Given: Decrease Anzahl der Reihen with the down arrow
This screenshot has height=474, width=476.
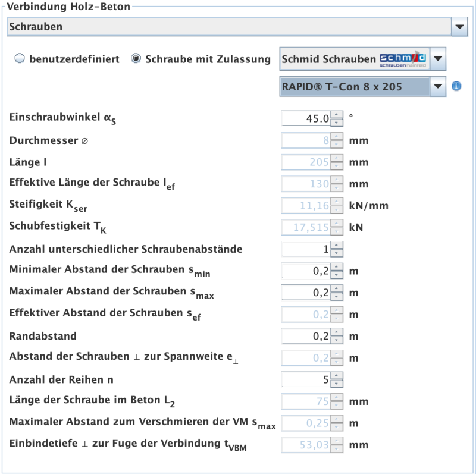Looking at the screenshot, I should tap(337, 382).
